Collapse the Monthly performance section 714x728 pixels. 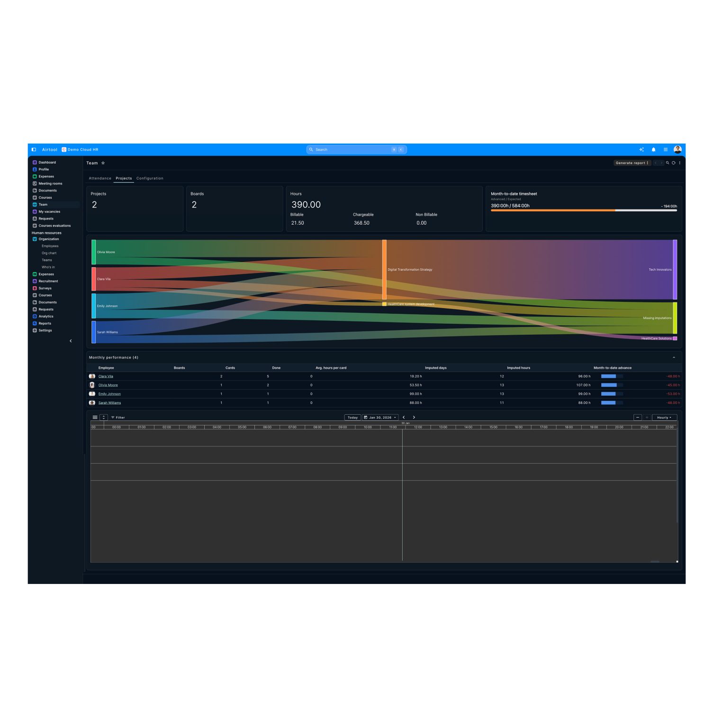click(674, 358)
